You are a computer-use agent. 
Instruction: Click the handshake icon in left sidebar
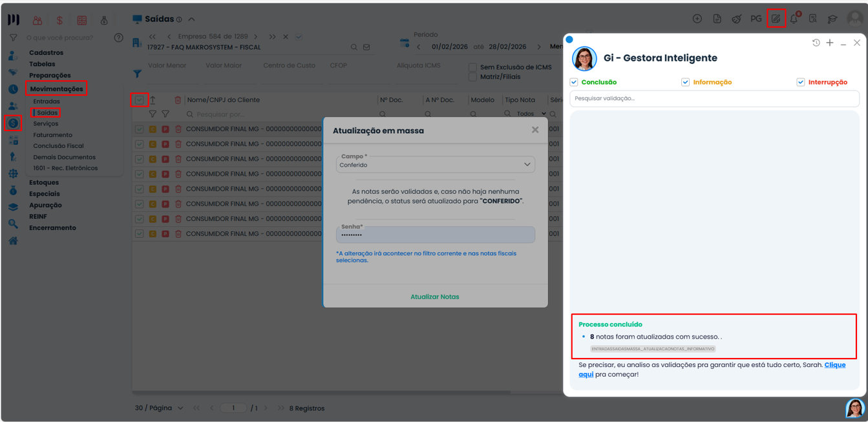point(13,72)
